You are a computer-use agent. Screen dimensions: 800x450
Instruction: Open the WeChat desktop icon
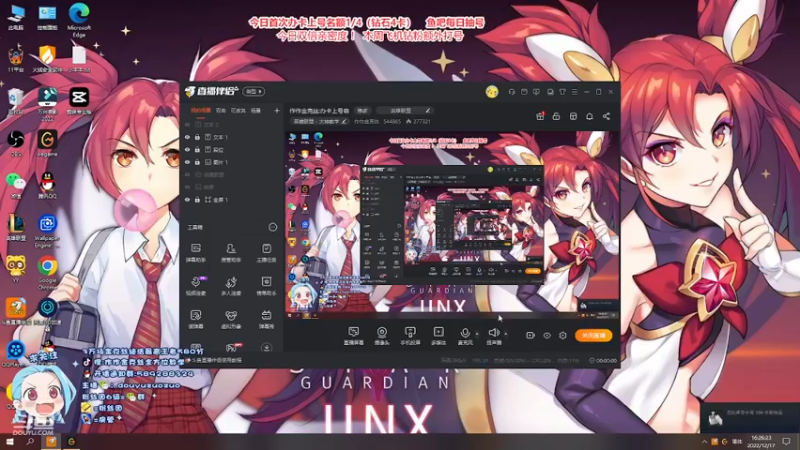click(x=16, y=185)
